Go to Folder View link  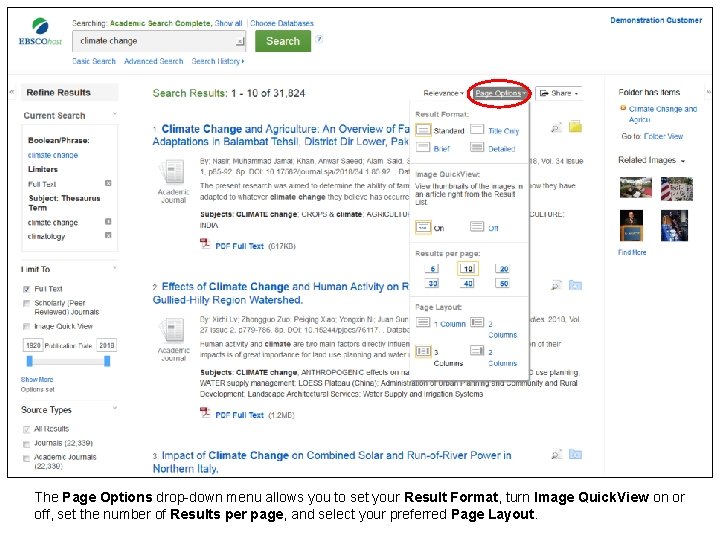coord(663,136)
